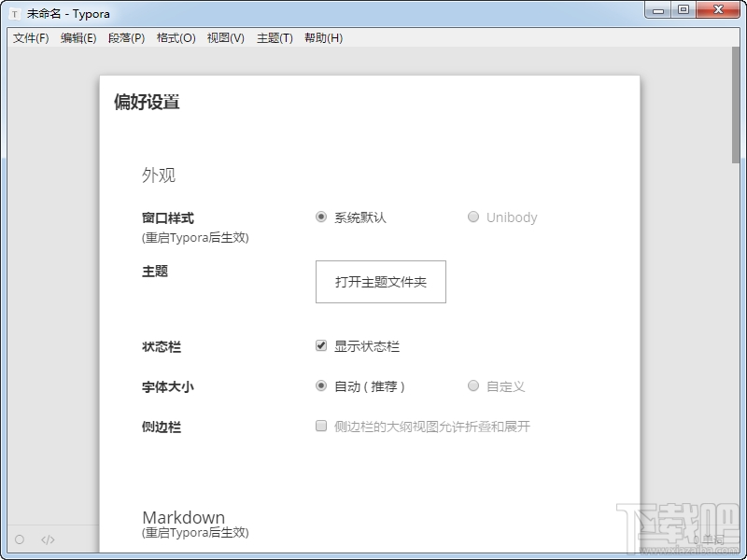Open the 段落(P) menu
Screen dimensions: 747x560
click(x=127, y=38)
